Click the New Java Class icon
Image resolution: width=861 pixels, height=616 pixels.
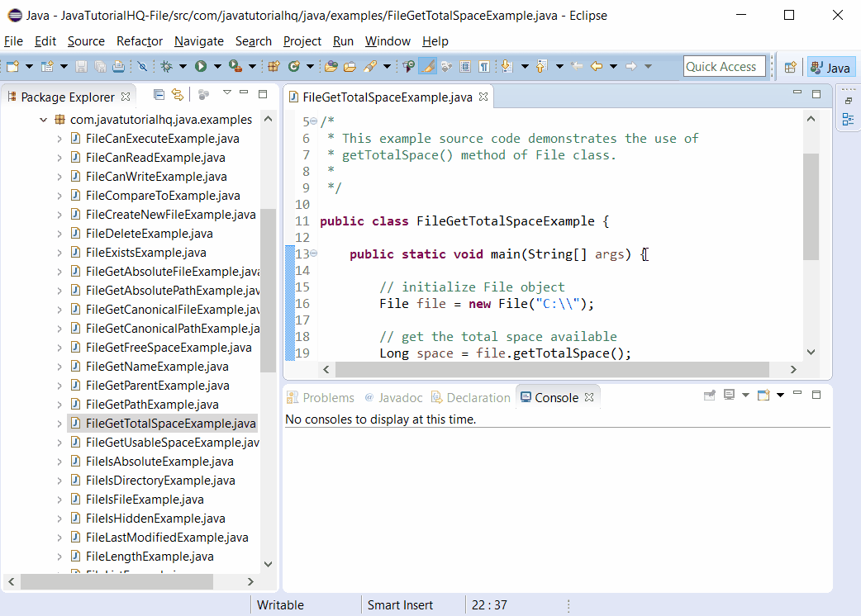(x=294, y=66)
